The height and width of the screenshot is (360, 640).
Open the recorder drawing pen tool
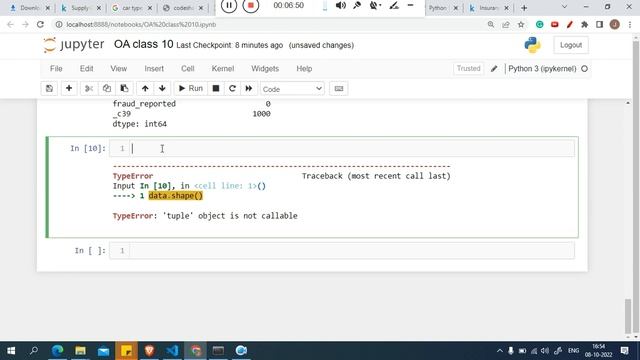coord(393,5)
